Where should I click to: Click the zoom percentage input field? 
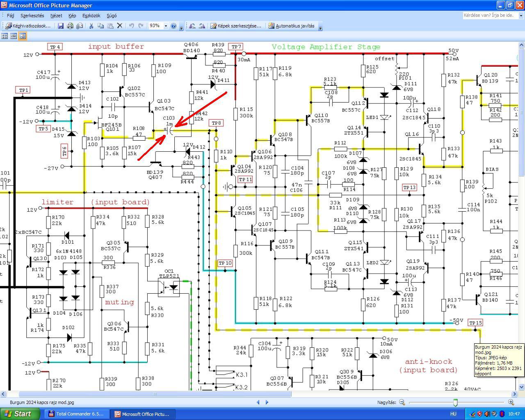point(156,26)
